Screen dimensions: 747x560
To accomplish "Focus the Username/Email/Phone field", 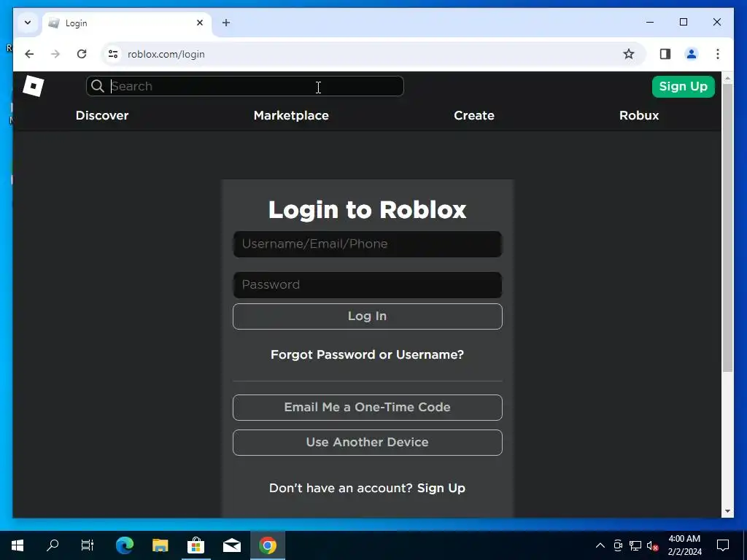I will (368, 244).
